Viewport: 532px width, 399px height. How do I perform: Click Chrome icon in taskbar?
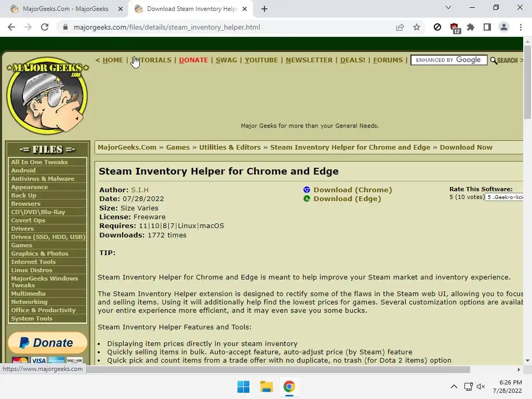click(x=289, y=387)
